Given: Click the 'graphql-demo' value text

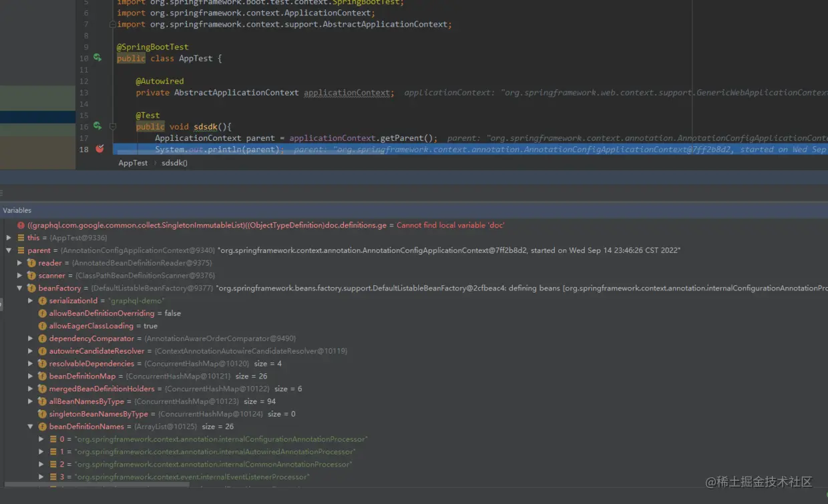Looking at the screenshot, I should 136,301.
